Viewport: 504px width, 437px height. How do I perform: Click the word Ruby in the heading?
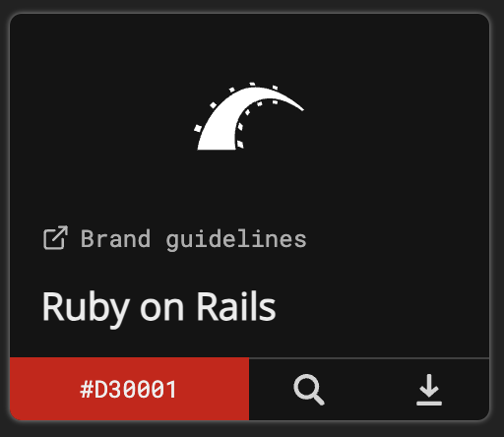tap(86, 308)
